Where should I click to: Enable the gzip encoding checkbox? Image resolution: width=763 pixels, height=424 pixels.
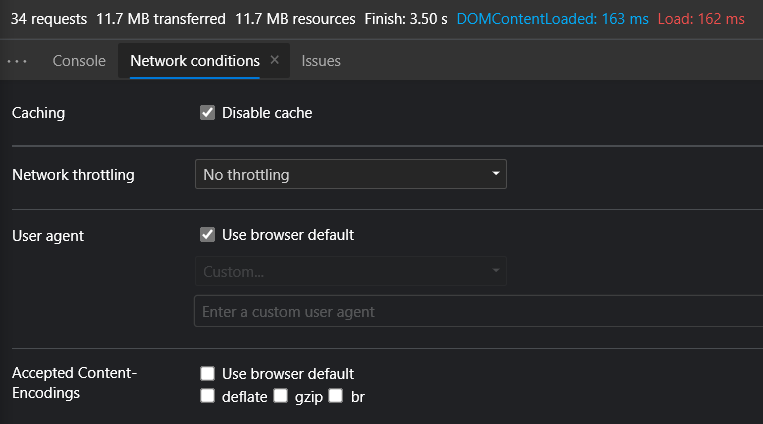point(280,395)
